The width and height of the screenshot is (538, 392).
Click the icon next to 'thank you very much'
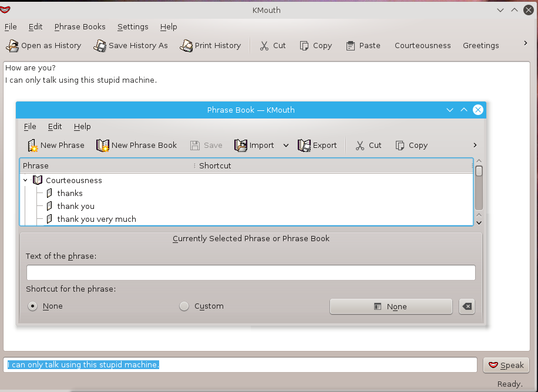tap(49, 219)
